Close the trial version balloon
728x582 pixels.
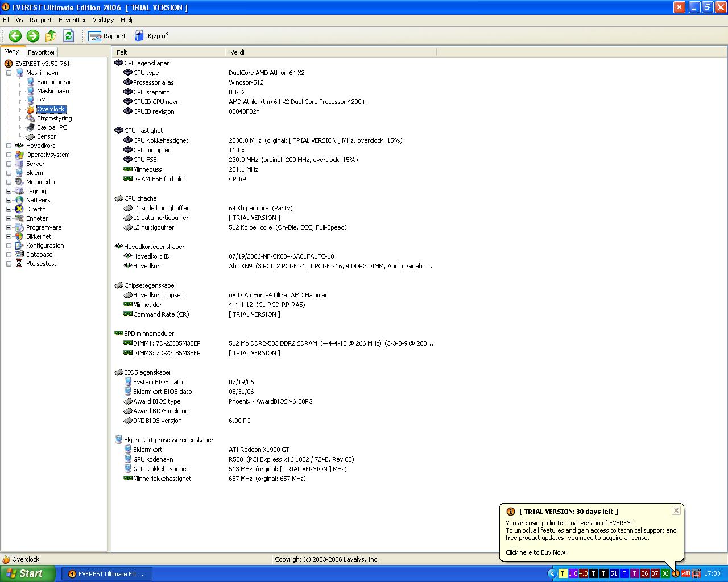[x=676, y=510]
